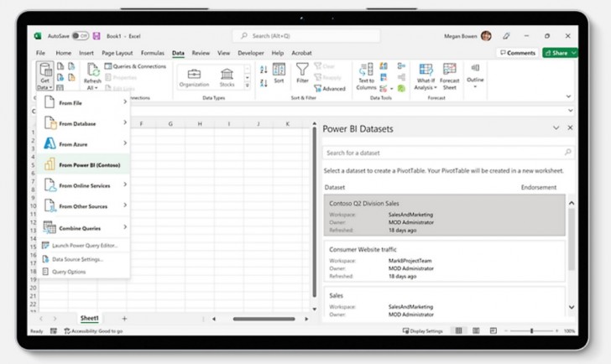The image size is (611, 364).
Task: Add a new sheet with plus icon
Action: coord(124,319)
